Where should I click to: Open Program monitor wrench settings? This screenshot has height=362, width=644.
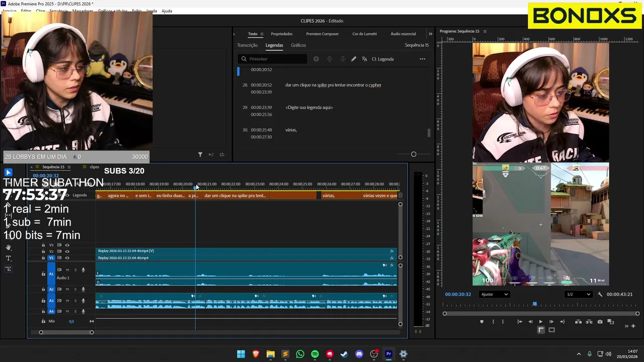click(x=600, y=294)
